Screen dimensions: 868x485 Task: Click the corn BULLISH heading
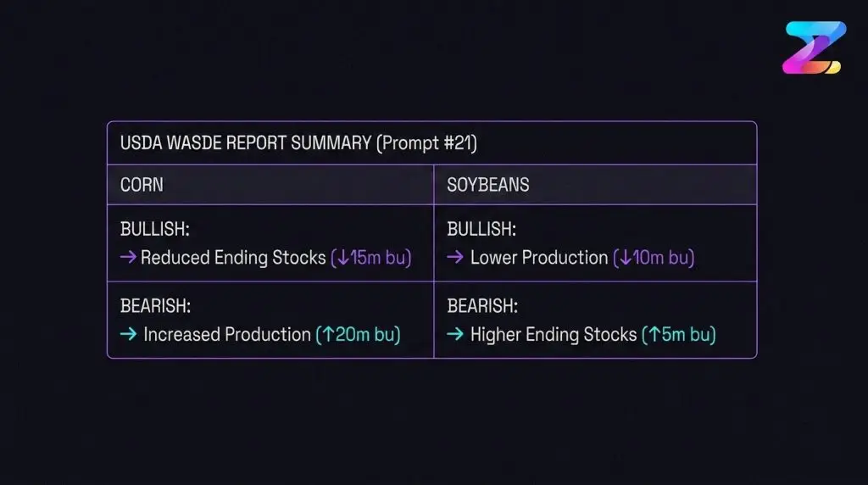point(155,229)
